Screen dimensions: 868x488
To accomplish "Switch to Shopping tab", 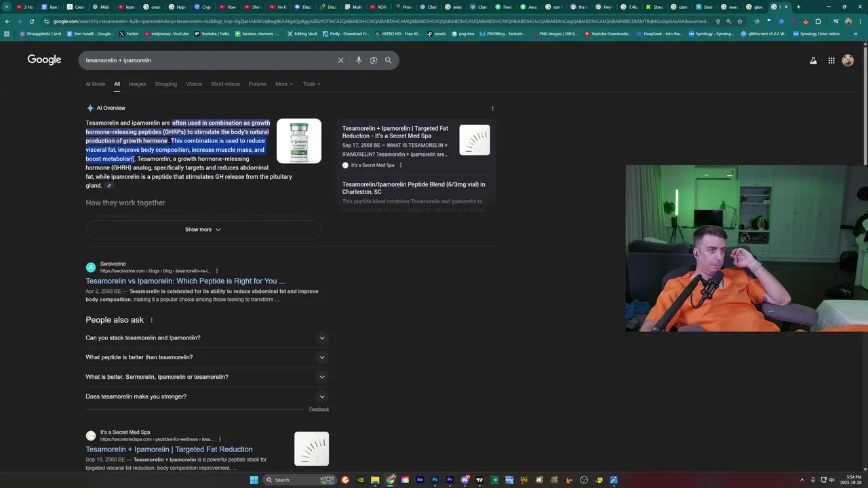I will coord(165,84).
